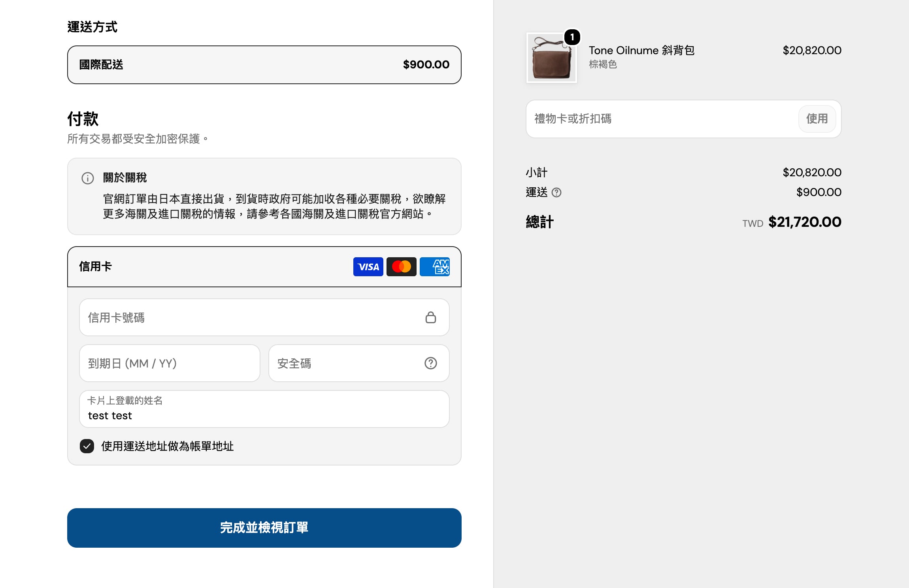Click the TWD currency label
This screenshot has height=588, width=909.
753,224
